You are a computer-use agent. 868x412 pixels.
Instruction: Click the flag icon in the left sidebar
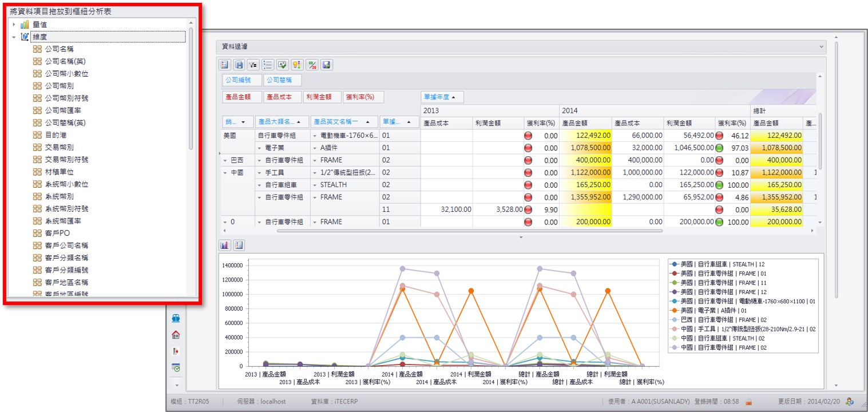coord(176,351)
